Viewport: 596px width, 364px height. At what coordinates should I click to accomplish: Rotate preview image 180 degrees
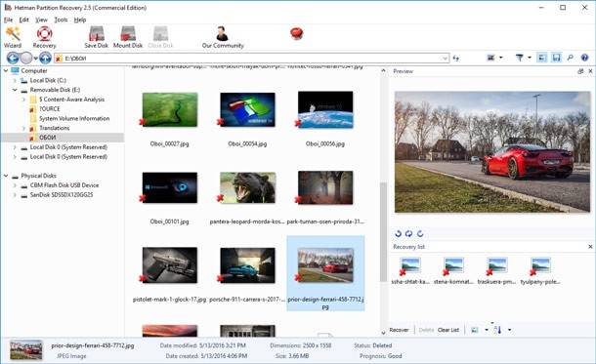pos(409,233)
